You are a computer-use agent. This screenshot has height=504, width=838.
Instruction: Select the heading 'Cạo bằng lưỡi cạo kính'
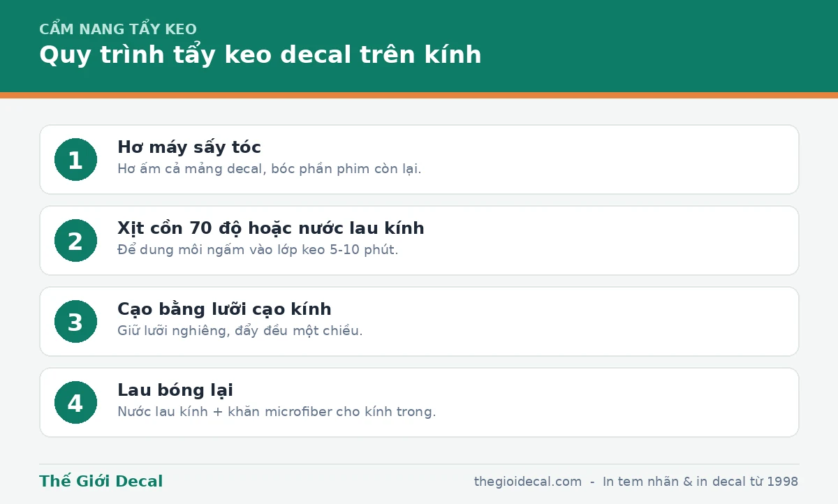coord(224,309)
